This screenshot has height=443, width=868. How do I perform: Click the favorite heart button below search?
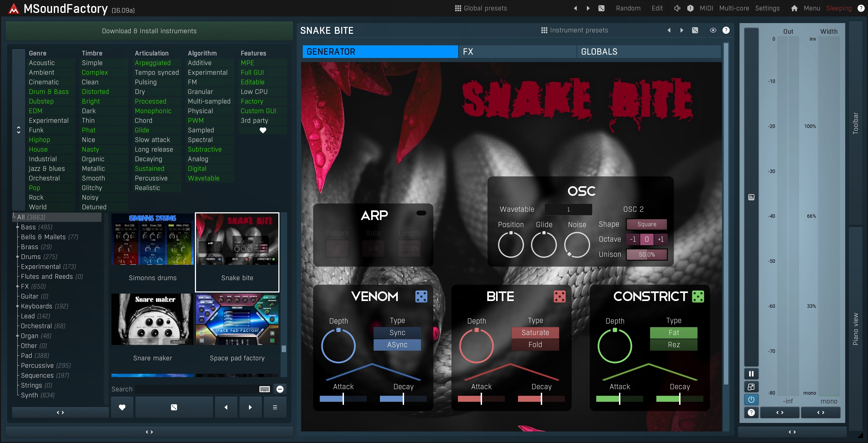click(x=122, y=407)
